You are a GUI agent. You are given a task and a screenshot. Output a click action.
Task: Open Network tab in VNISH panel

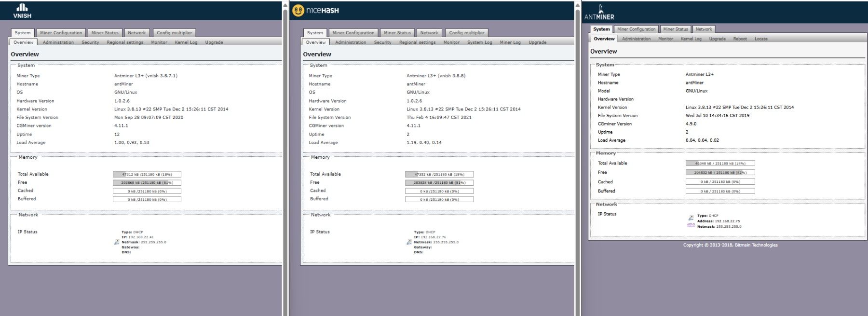137,33
